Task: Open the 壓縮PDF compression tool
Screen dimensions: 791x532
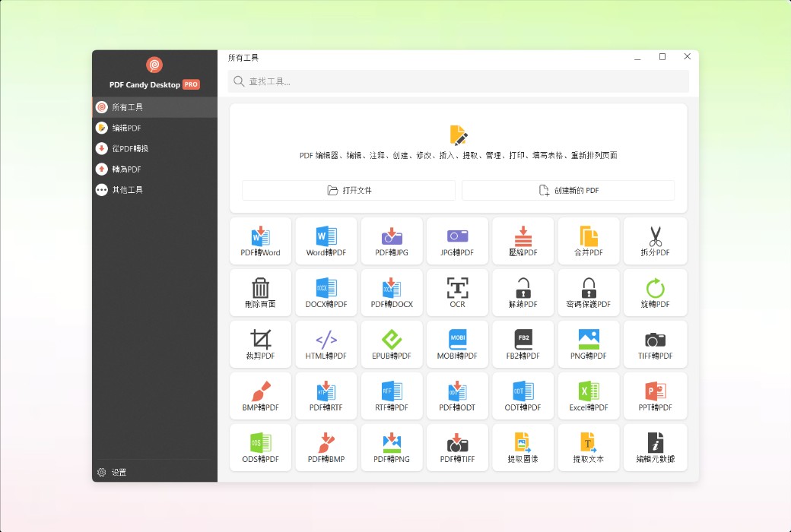Action: click(523, 241)
